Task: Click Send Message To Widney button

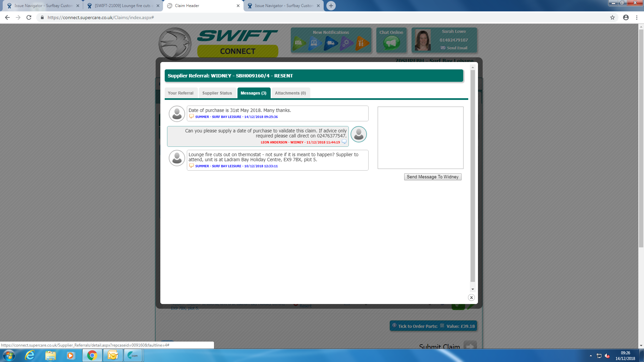Action: (432, 177)
